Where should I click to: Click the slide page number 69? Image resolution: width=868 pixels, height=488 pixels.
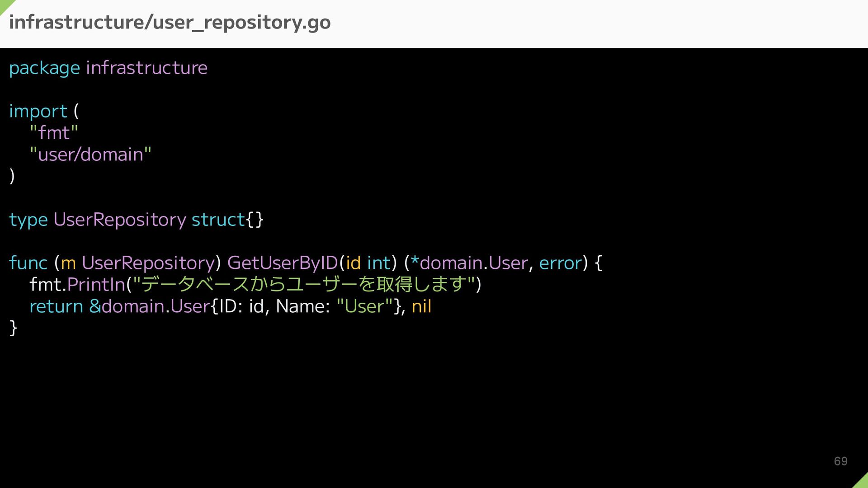840,461
